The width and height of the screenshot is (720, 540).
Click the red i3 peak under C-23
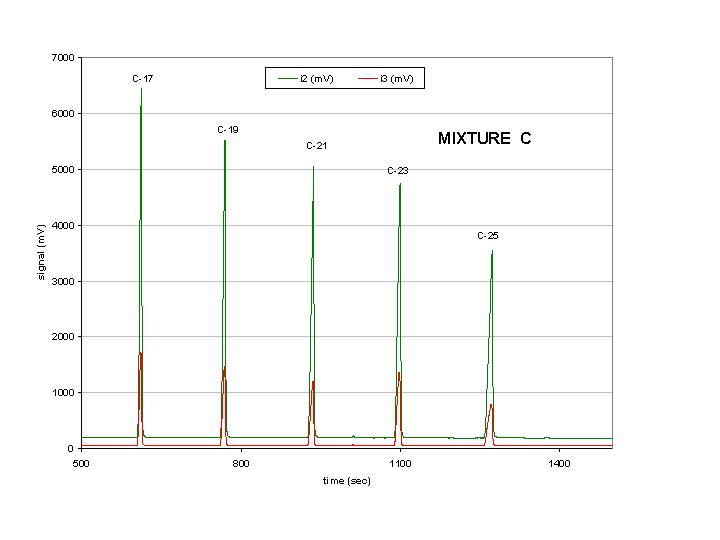click(x=399, y=374)
